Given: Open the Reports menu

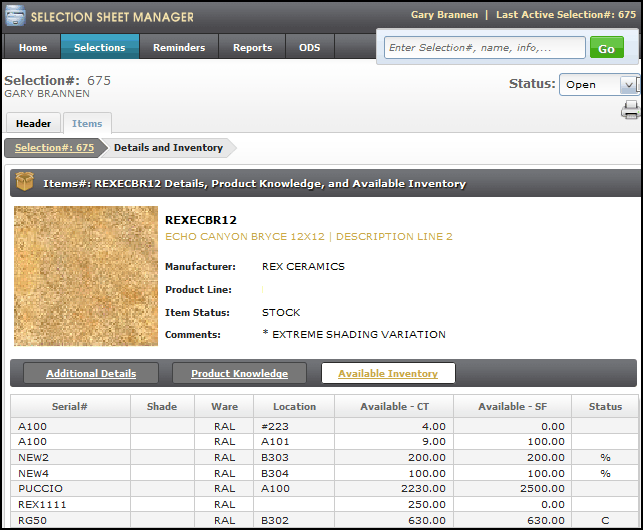Looking at the screenshot, I should pyautogui.click(x=252, y=47).
